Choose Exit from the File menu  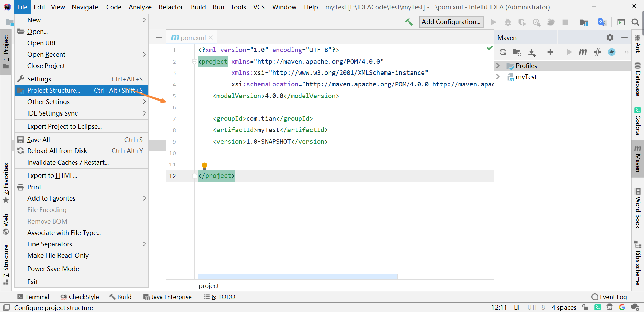click(x=82, y=282)
